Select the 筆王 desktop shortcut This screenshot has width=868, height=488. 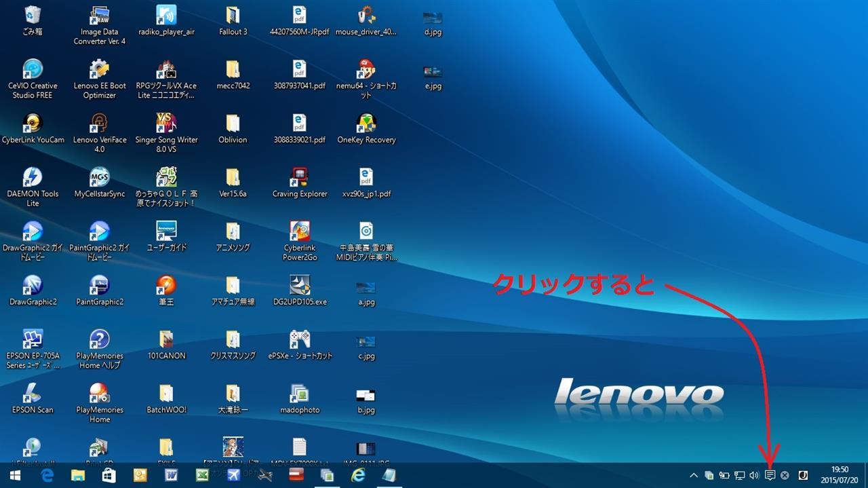[166, 290]
